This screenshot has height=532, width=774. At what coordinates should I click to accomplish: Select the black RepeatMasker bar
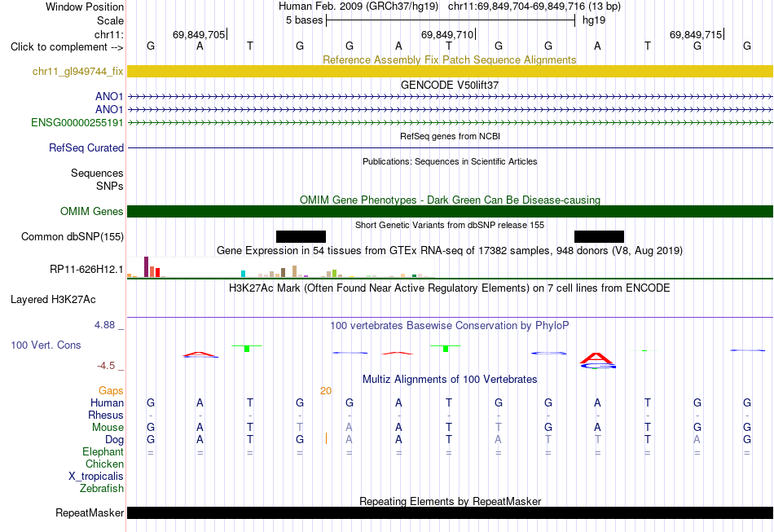(450, 512)
